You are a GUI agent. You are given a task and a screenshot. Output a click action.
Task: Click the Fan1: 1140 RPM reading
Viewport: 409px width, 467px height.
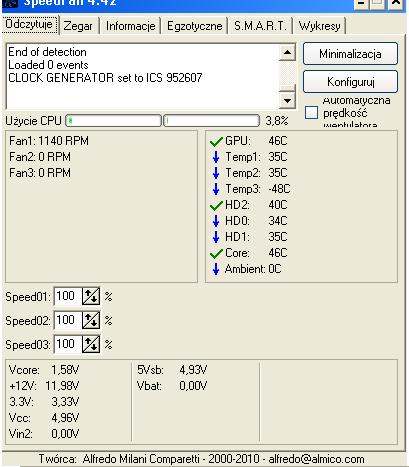49,141
